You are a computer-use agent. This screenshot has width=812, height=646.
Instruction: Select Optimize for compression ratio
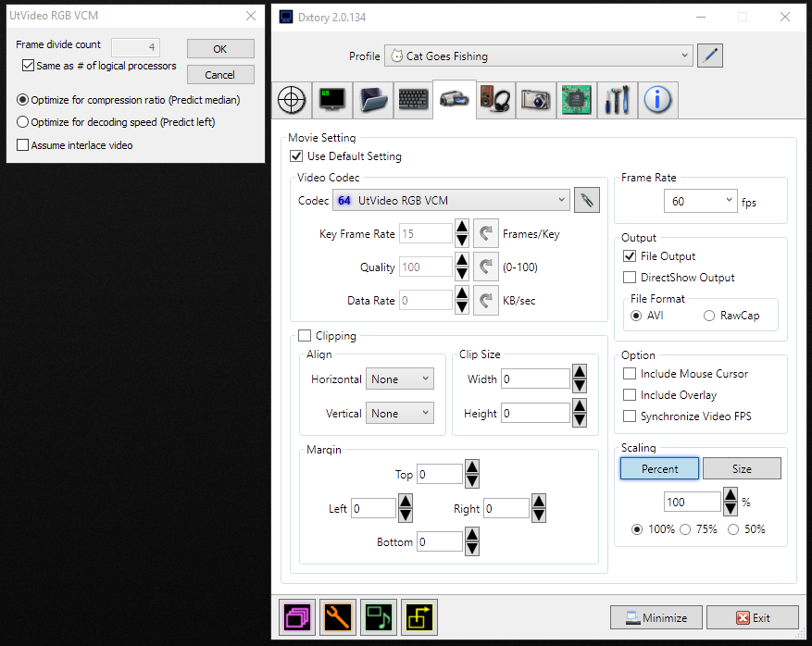click(x=22, y=99)
